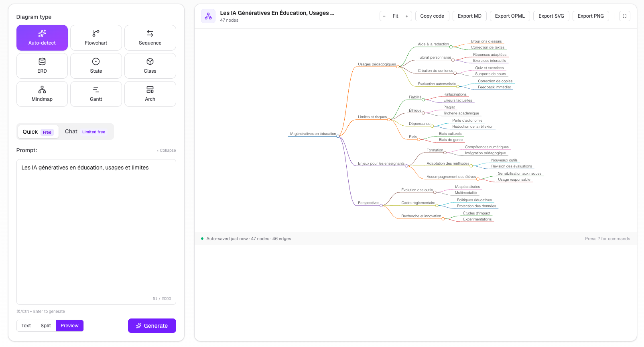
Task: Choose the Sequence diagram type
Action: [x=150, y=38]
